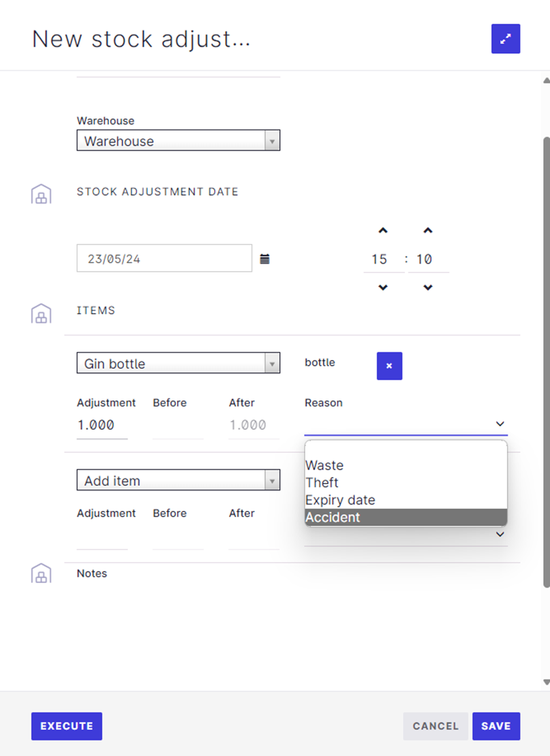Collapse the Reason dropdown using its chevron
550x756 pixels.
(x=500, y=424)
